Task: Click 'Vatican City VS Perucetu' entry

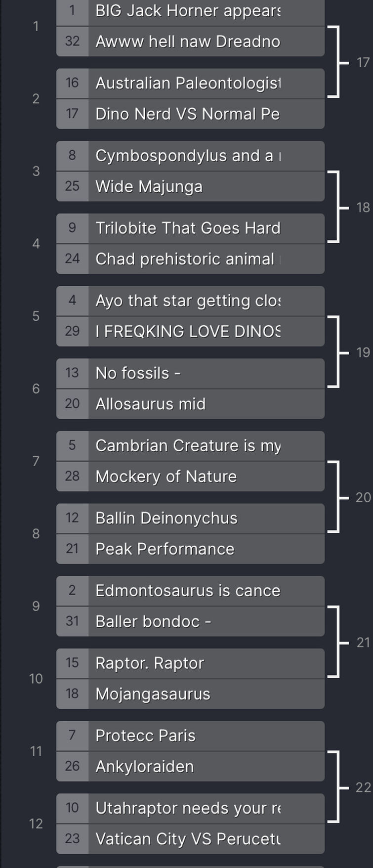Action: 190,839
